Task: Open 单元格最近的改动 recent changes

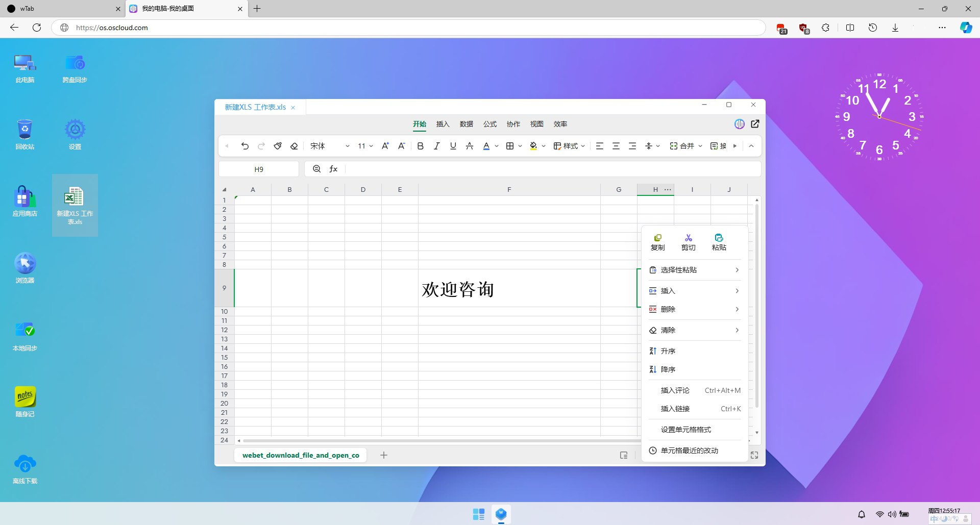Action: click(695, 451)
